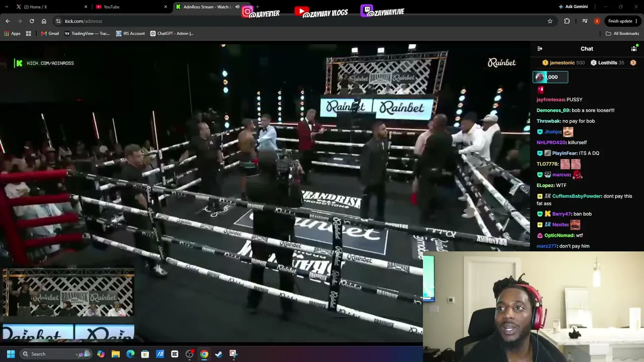
Task: Close the Home / X tab
Action: pos(86,7)
